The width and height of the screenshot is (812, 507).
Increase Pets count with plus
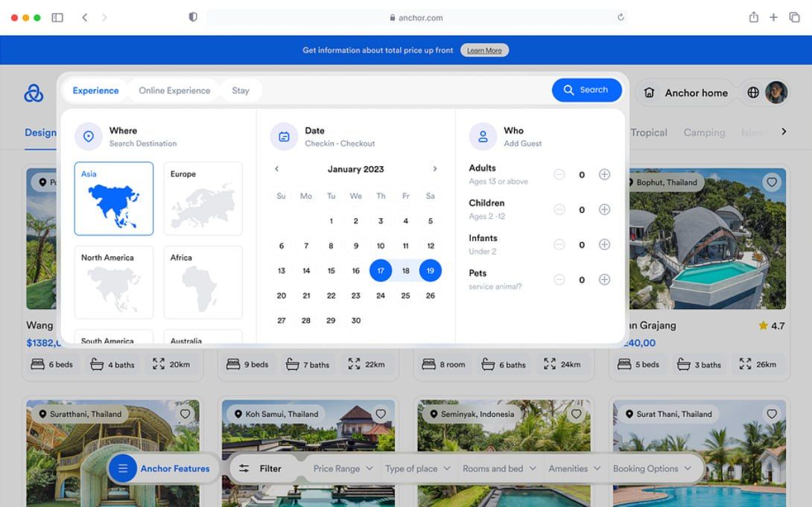tap(604, 280)
